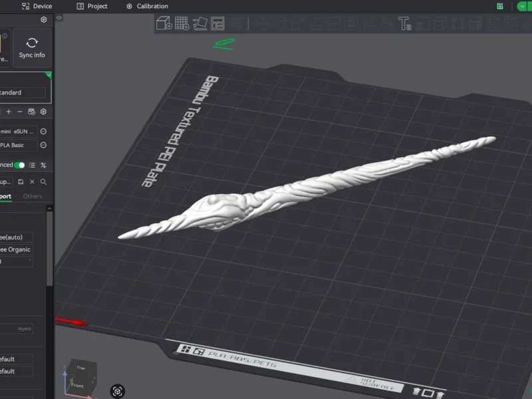
Task: Click the scroll-up arrow of settings panel
Action: [49, 208]
